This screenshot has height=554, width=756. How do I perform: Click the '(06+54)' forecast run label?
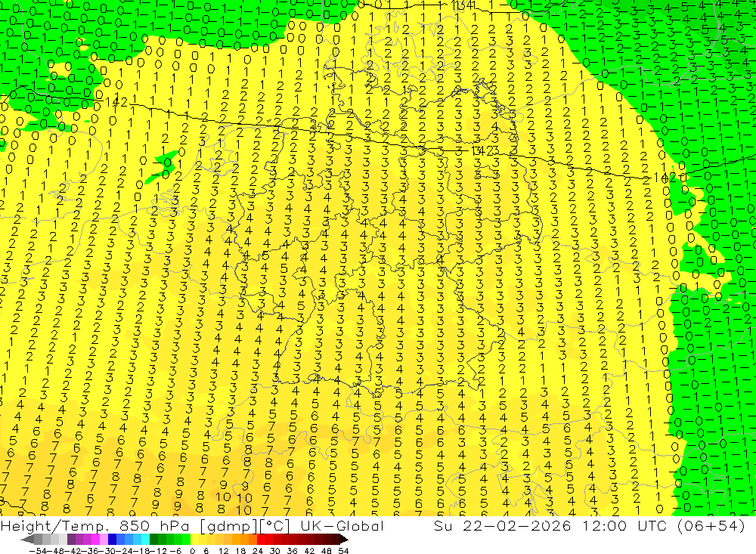click(711, 525)
